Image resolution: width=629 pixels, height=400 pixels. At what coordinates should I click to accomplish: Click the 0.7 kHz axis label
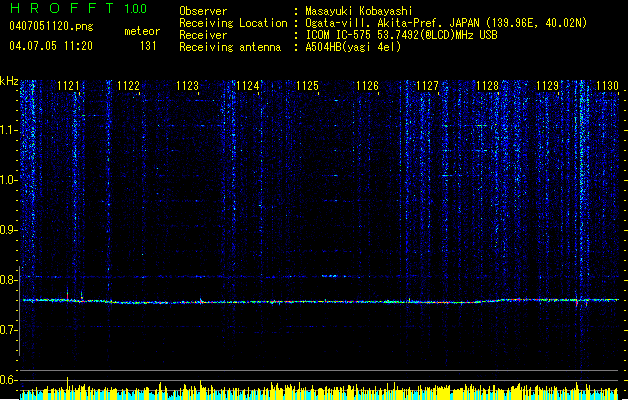(x=8, y=330)
